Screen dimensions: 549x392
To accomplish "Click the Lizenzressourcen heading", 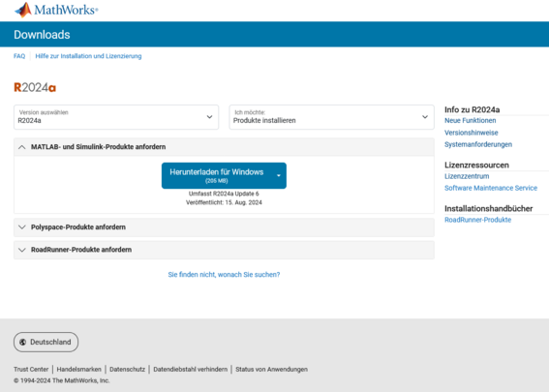I will 476,166.
